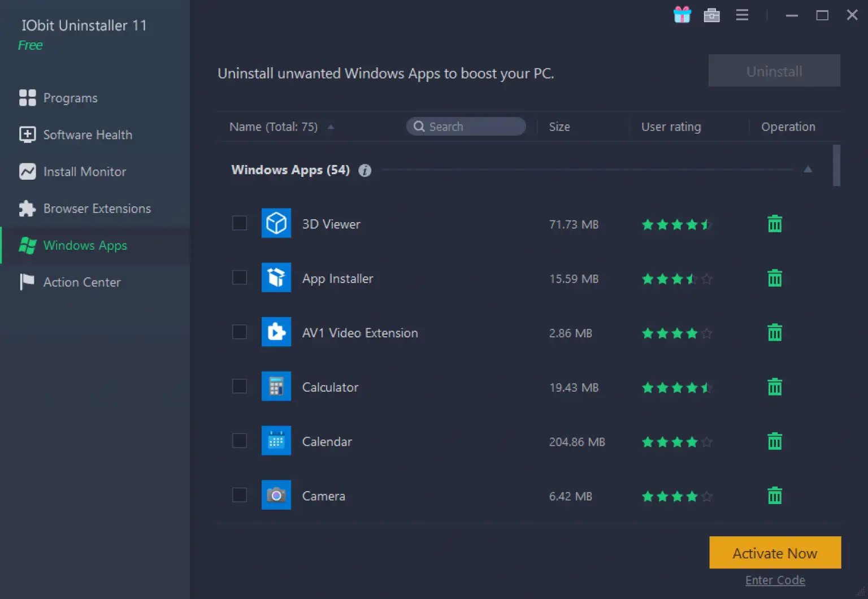Screen dimensions: 868x599
Task: Click Camera star rating
Action: tap(677, 496)
